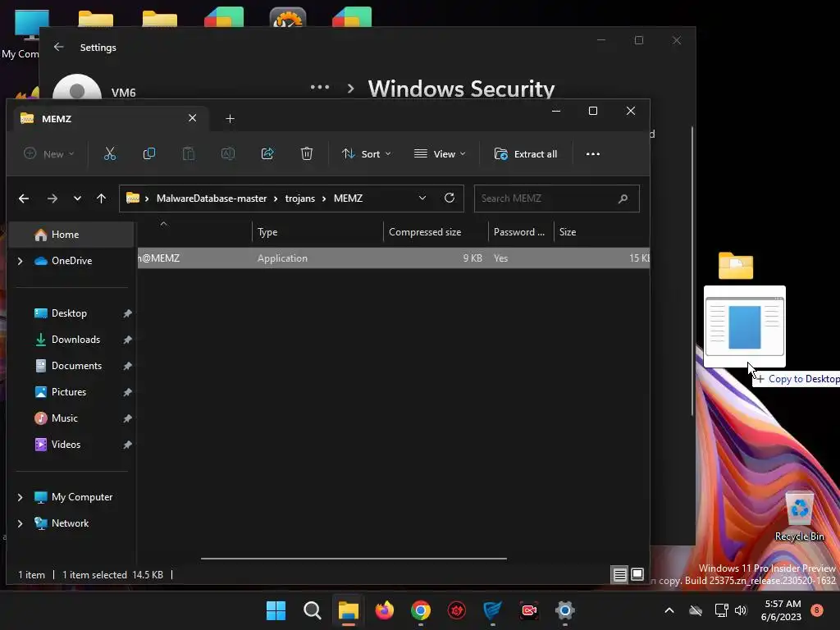Switch to details view layout icon
840x630 pixels.
pyautogui.click(x=620, y=575)
